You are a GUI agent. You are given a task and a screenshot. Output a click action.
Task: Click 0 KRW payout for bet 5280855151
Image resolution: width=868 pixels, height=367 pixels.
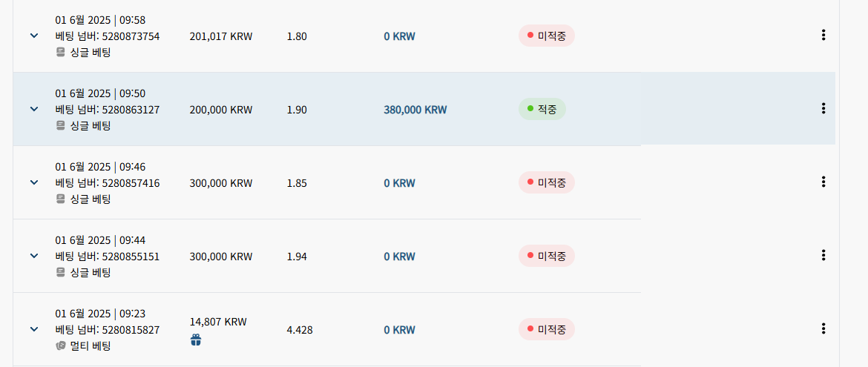coord(399,257)
